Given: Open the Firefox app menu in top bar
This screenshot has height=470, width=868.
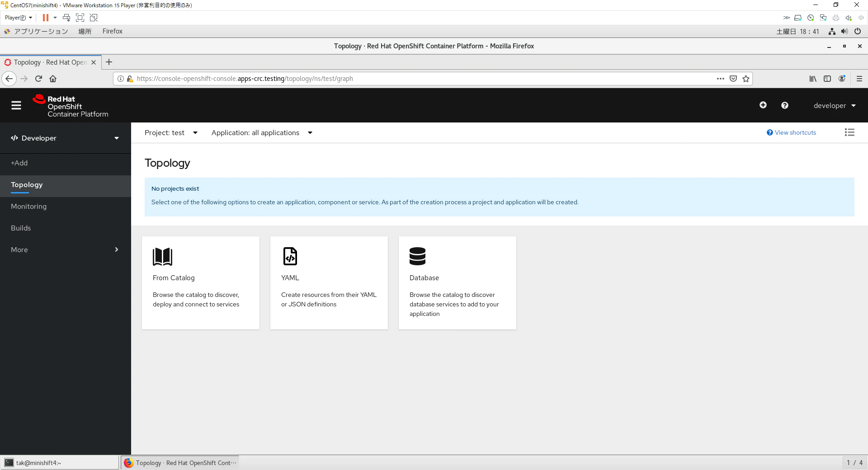Looking at the screenshot, I should click(112, 31).
